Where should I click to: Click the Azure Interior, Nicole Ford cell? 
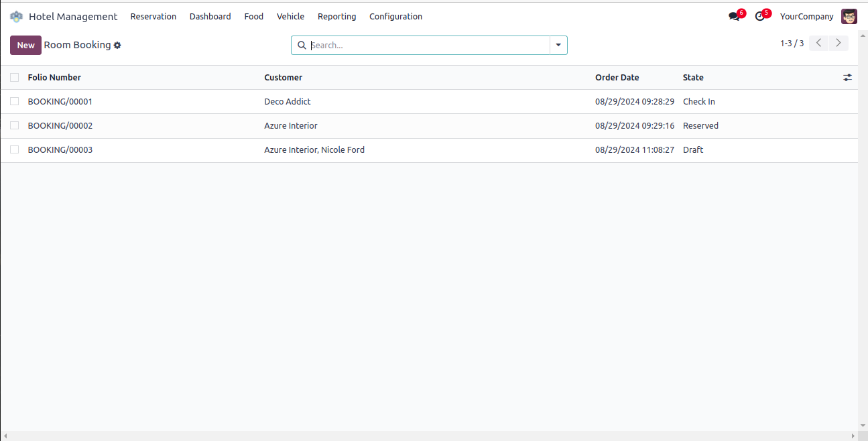[314, 150]
